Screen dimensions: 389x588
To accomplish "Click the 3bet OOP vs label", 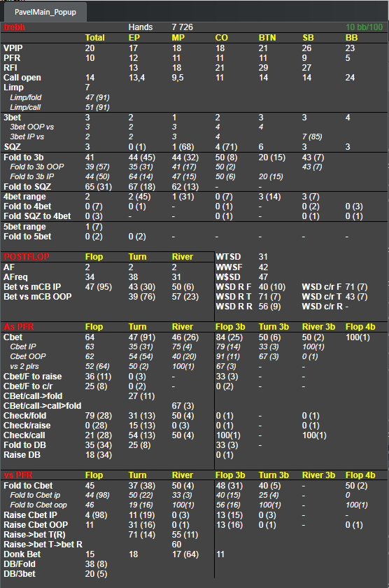I will click(x=32, y=127).
